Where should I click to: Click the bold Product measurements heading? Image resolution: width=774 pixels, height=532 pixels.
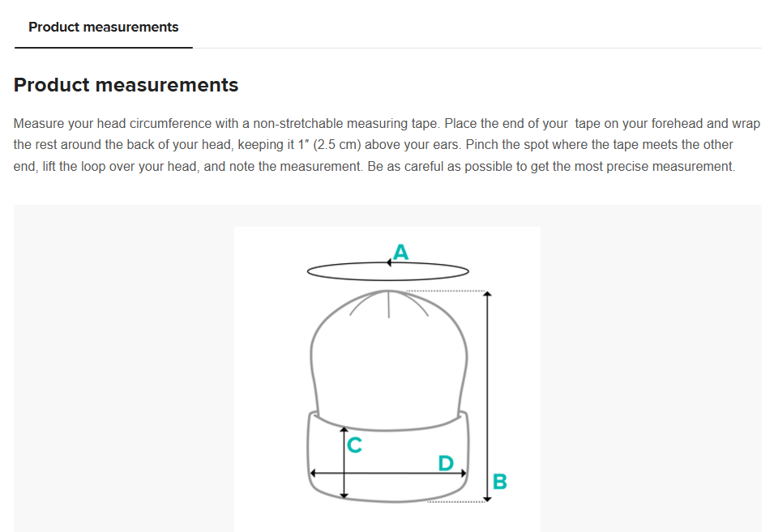tap(126, 85)
